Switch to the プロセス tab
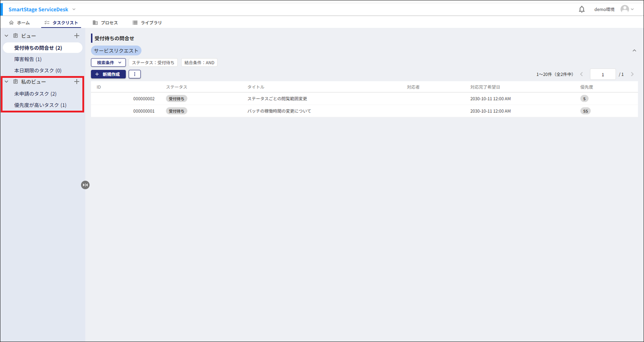This screenshot has height=342, width=644. pyautogui.click(x=105, y=22)
